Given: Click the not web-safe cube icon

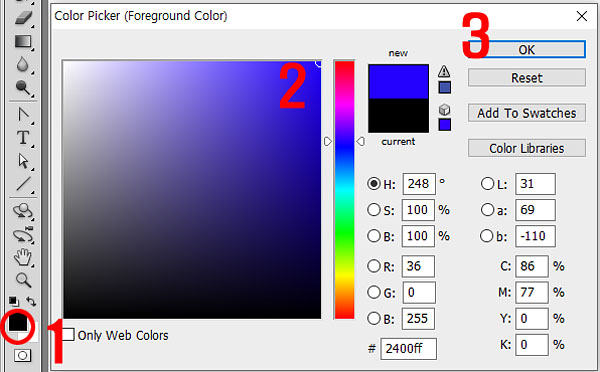Looking at the screenshot, I should (x=444, y=110).
